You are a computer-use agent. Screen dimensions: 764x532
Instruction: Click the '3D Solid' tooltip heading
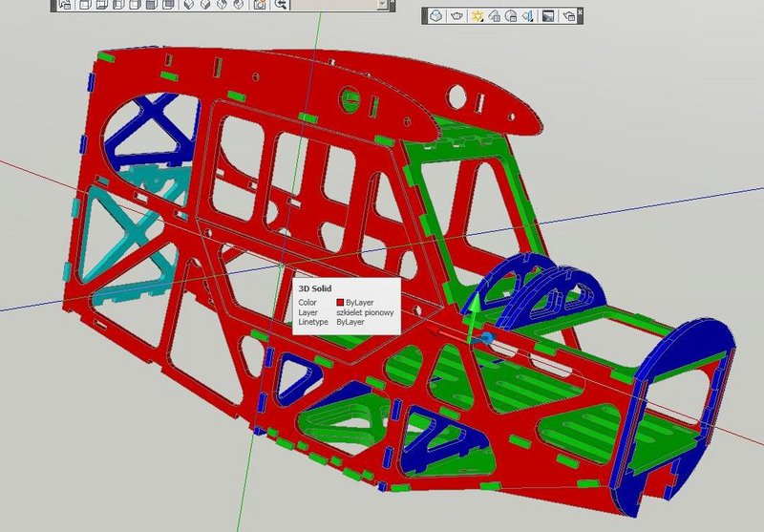pos(315,288)
